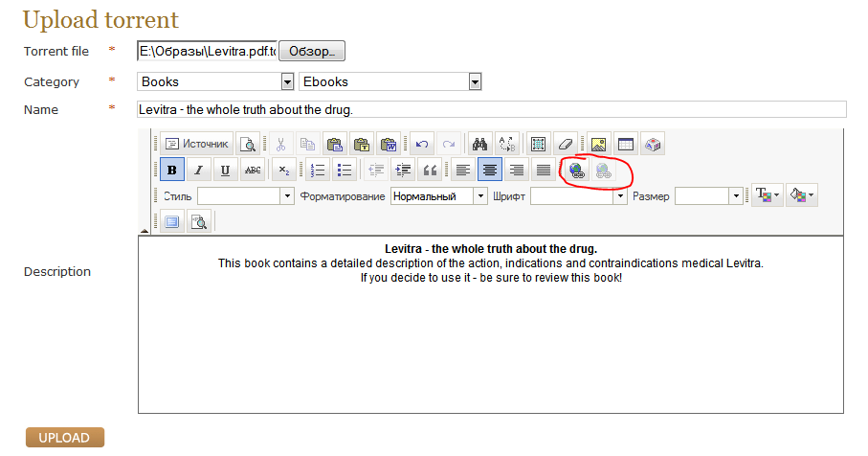This screenshot has width=868, height=456.
Task: Open the document preview tool
Action: click(x=248, y=144)
